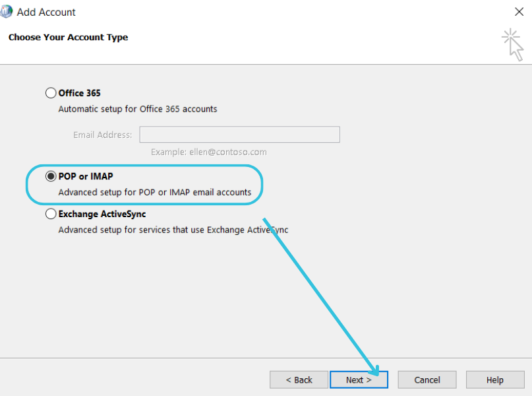The width and height of the screenshot is (532, 396).
Task: Select the Exchange ActiveSync radio option
Action: [x=51, y=214]
